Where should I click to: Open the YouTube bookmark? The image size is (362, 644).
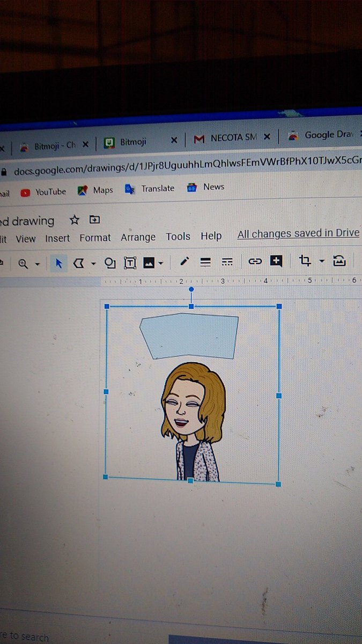[x=43, y=192]
